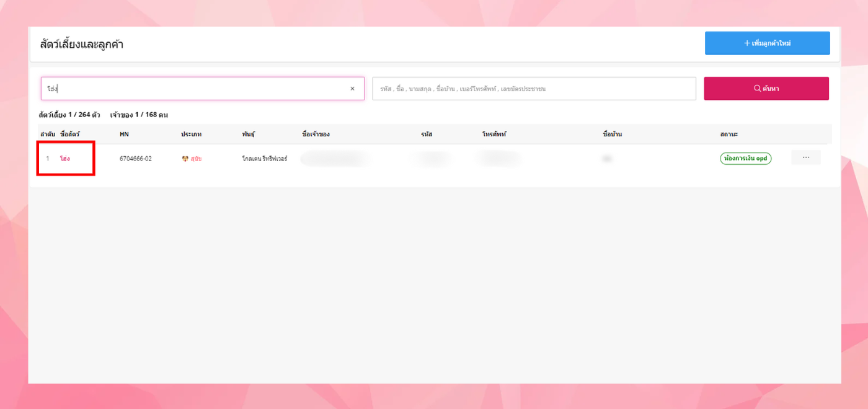Click the สุนัข type link
The height and width of the screenshot is (409, 868).
[x=196, y=159]
